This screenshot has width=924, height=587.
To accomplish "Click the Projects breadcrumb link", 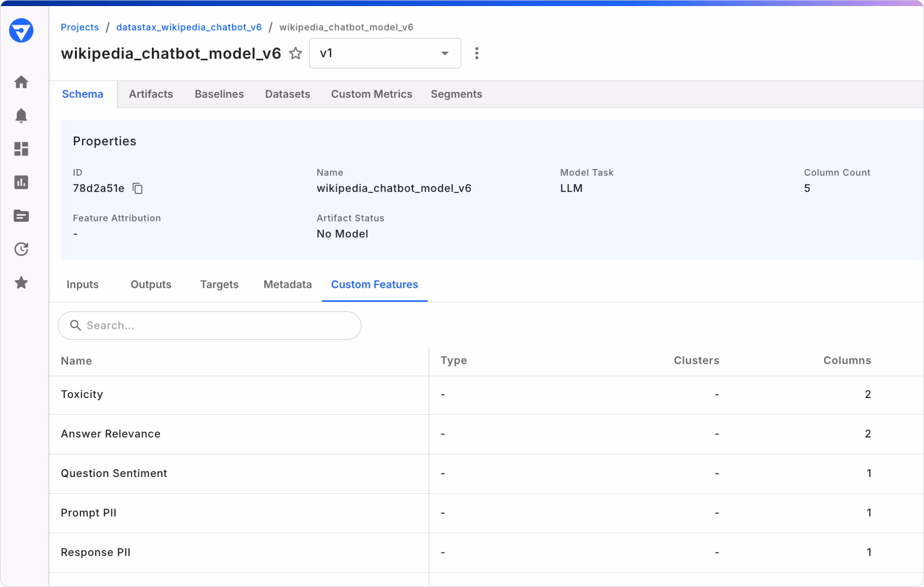I will coord(80,27).
